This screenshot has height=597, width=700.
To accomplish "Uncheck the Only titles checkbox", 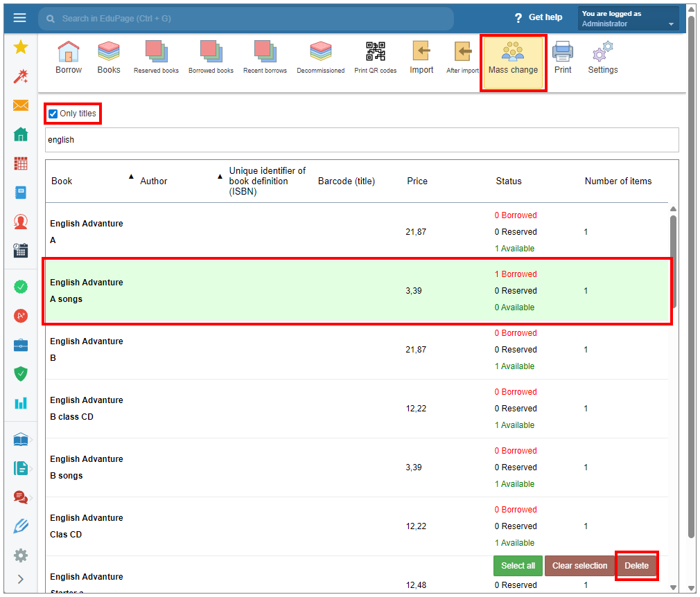I will (53, 114).
